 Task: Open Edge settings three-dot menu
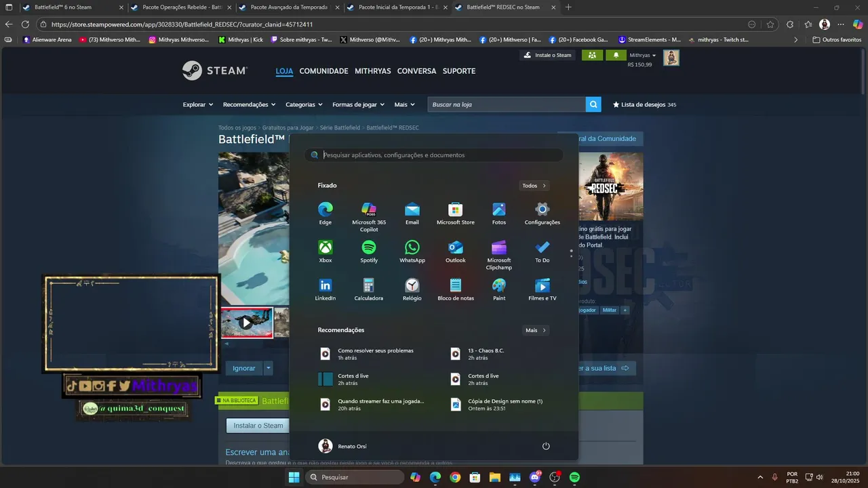pyautogui.click(x=841, y=24)
